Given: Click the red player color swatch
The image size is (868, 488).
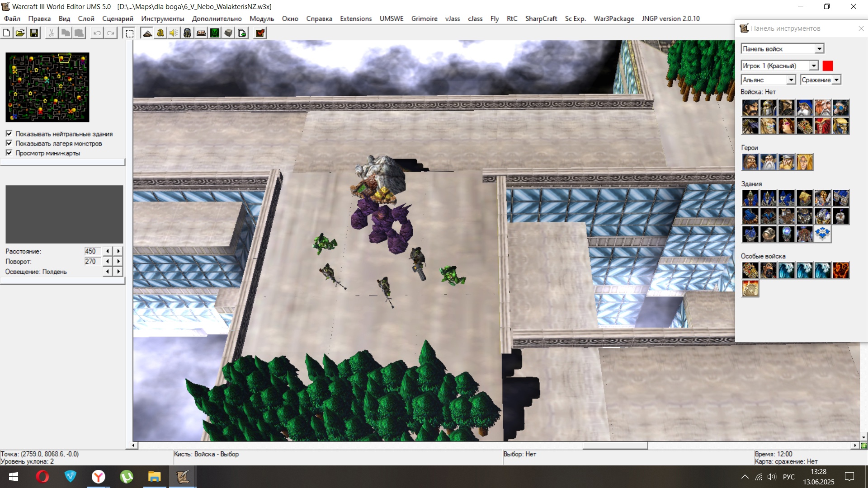Looking at the screenshot, I should point(828,66).
